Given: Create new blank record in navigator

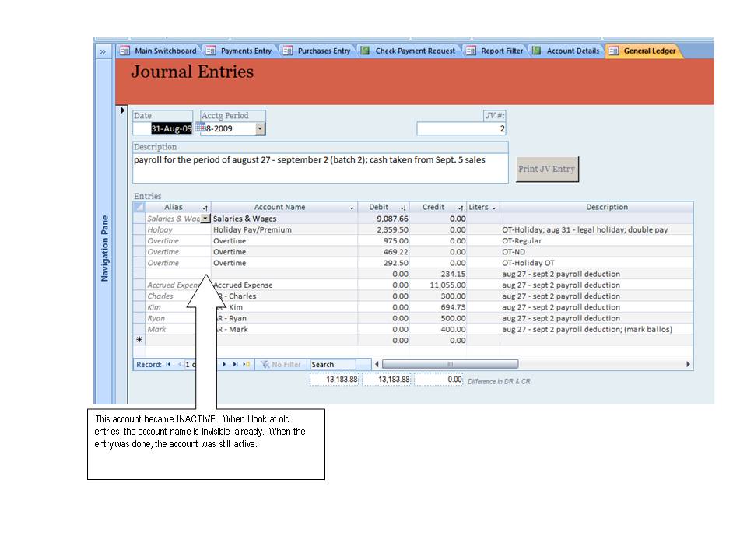Looking at the screenshot, I should [247, 364].
